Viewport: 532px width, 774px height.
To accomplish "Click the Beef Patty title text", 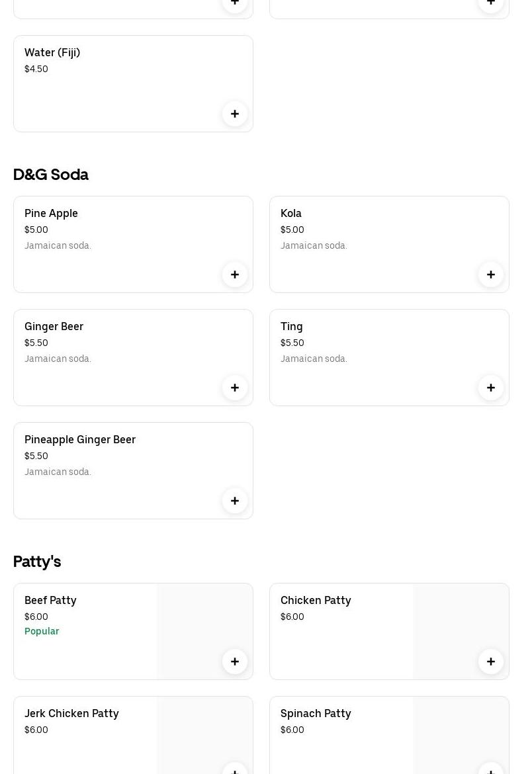I will click(50, 600).
